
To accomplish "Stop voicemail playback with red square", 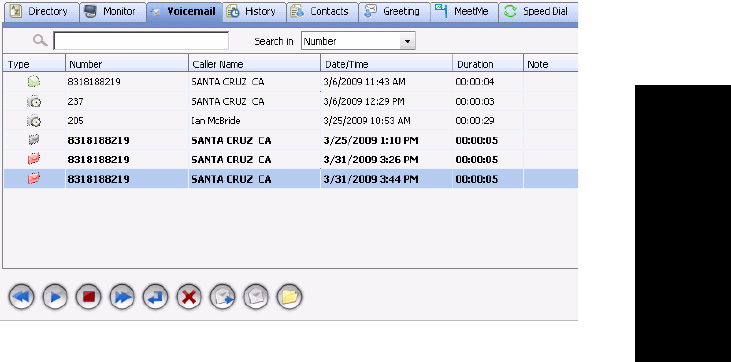I will click(x=89, y=297).
